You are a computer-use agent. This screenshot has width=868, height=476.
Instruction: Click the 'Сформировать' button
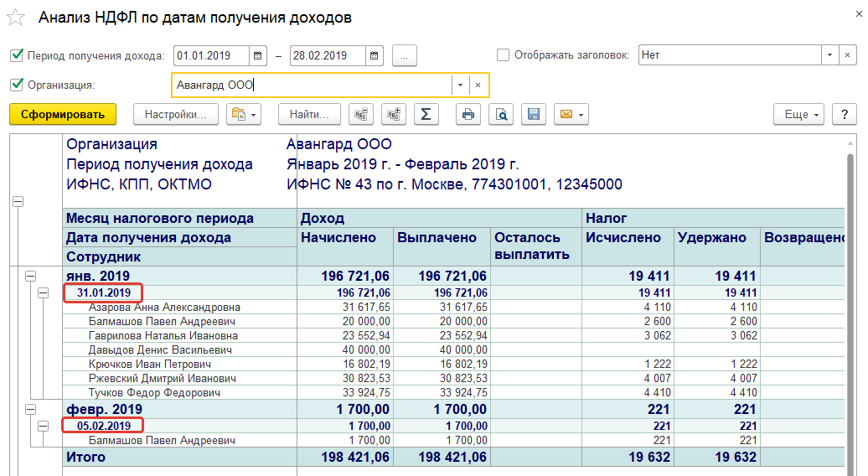pos(63,114)
